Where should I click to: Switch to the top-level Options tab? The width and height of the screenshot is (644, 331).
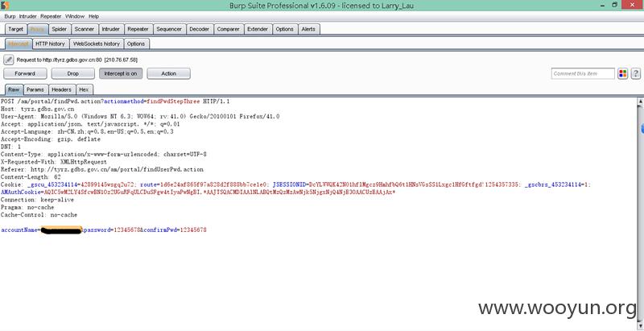click(x=285, y=29)
